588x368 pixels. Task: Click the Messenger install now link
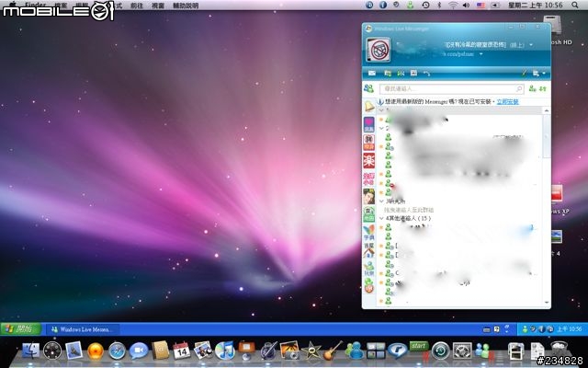click(x=507, y=102)
